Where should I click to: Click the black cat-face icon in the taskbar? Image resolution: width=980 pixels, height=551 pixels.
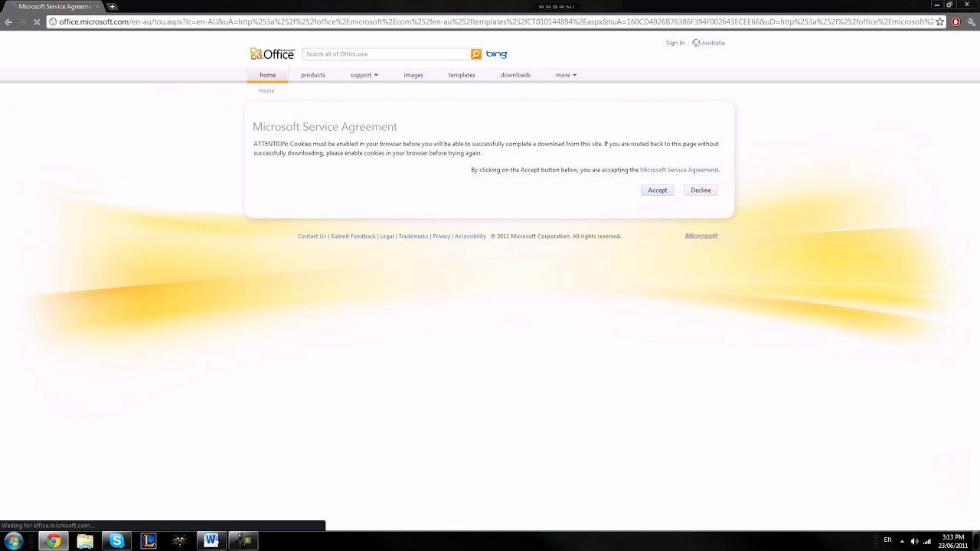point(180,541)
